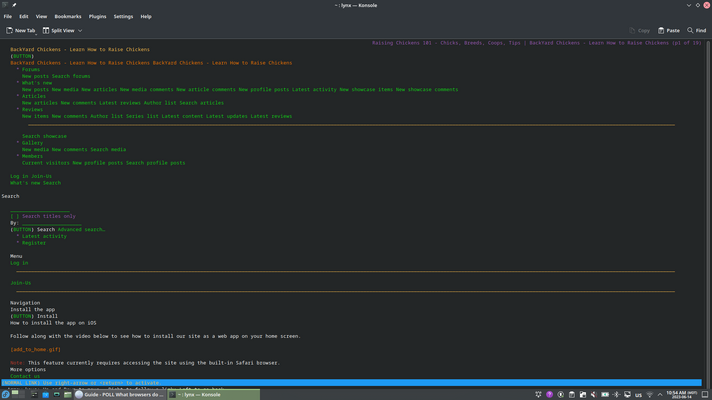Open the file manager taskbar icon
The width and height of the screenshot is (712, 400).
[68, 395]
